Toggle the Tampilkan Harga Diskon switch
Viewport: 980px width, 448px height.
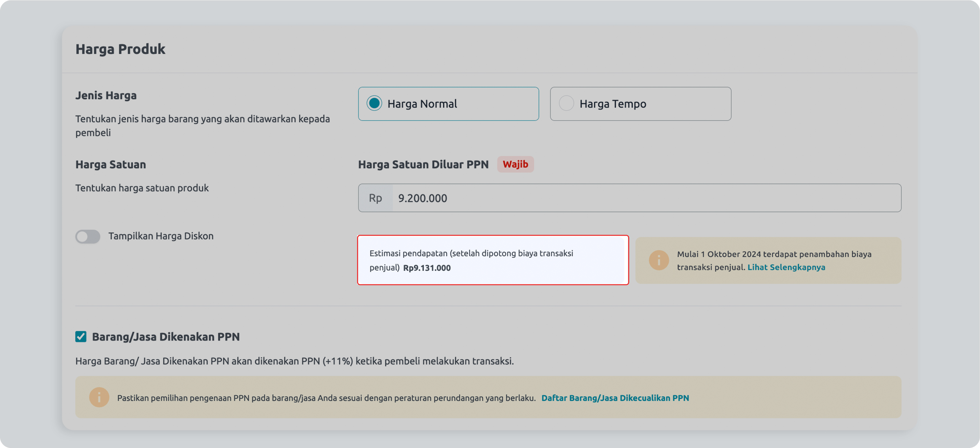[87, 236]
